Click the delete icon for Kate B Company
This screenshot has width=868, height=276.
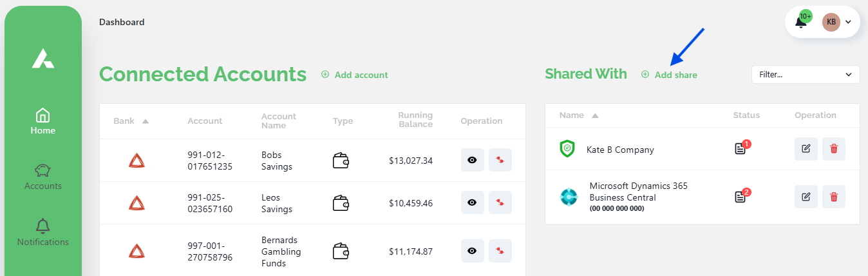[x=834, y=149]
